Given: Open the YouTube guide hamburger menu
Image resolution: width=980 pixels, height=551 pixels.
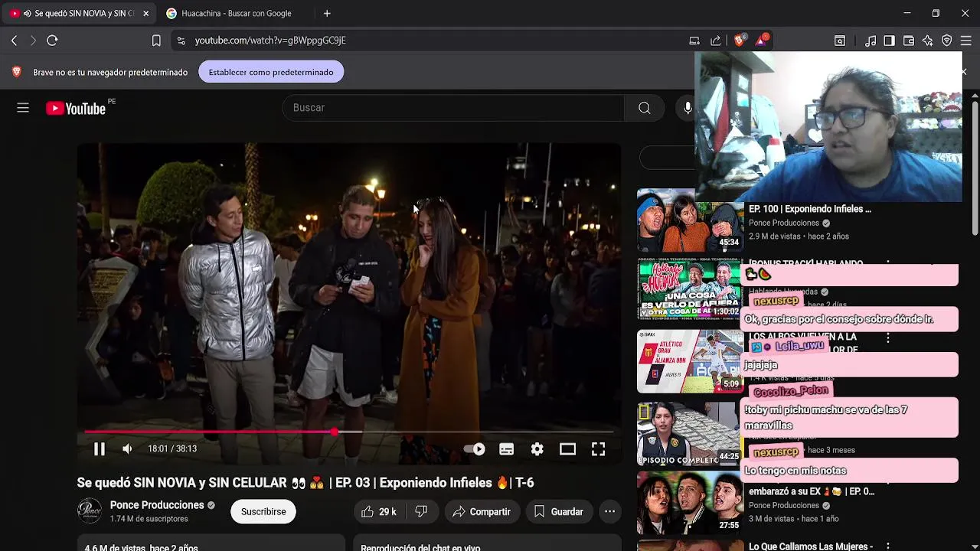Looking at the screenshot, I should (x=23, y=108).
